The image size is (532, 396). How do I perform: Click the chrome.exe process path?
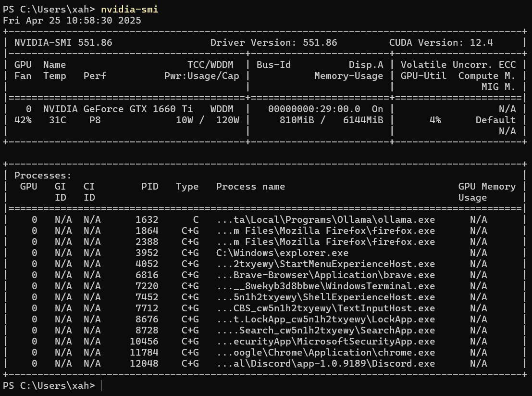[x=325, y=353]
